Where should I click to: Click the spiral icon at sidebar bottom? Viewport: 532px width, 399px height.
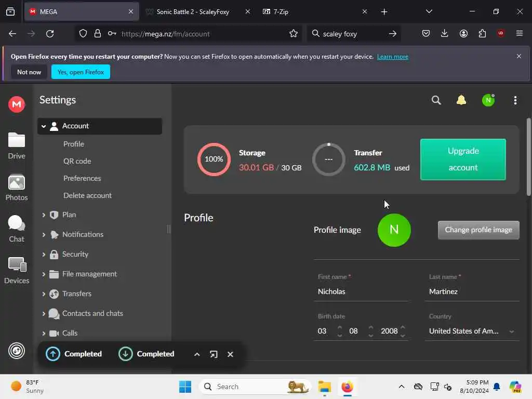pyautogui.click(x=17, y=351)
